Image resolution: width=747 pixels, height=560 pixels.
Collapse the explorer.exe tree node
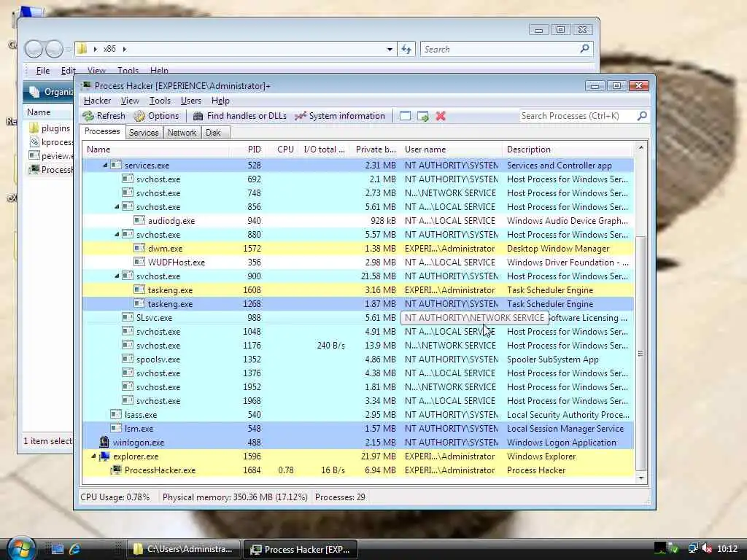[93, 456]
